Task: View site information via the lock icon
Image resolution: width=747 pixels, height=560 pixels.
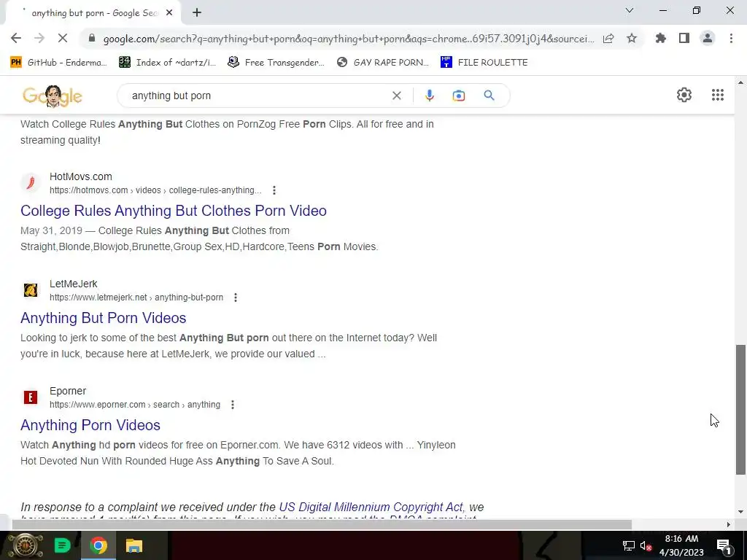Action: (x=92, y=39)
